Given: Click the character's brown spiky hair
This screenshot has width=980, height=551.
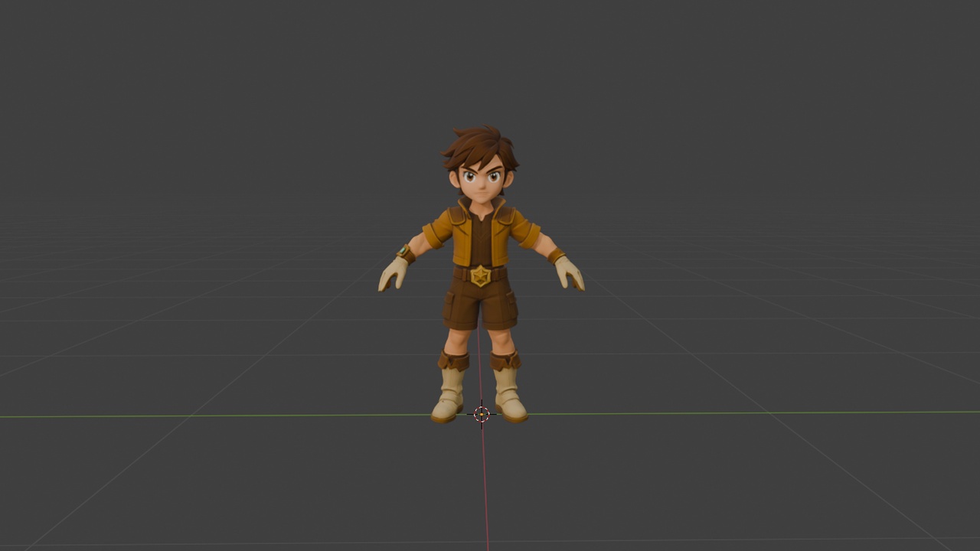Looking at the screenshot, I should click(480, 148).
